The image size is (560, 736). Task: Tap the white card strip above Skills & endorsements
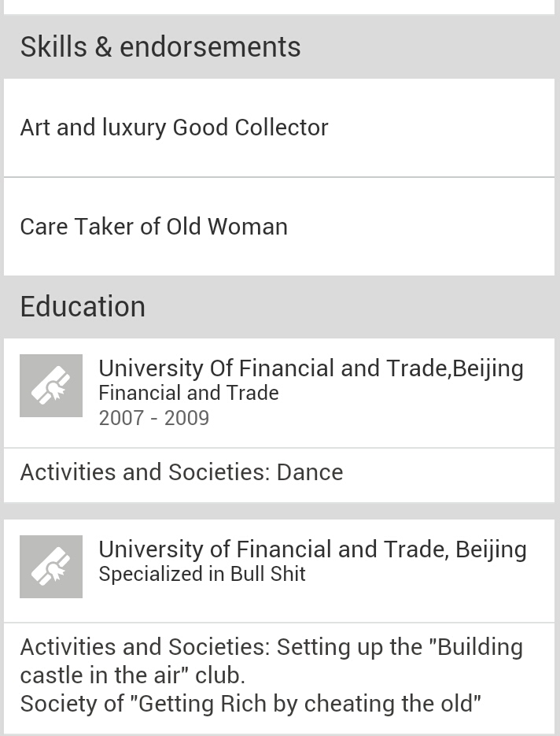(279, 7)
